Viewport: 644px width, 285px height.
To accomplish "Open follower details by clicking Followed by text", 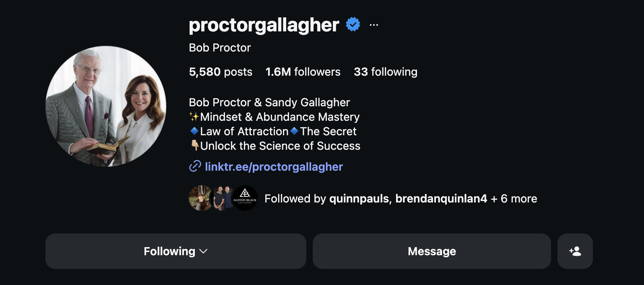I will (x=295, y=198).
